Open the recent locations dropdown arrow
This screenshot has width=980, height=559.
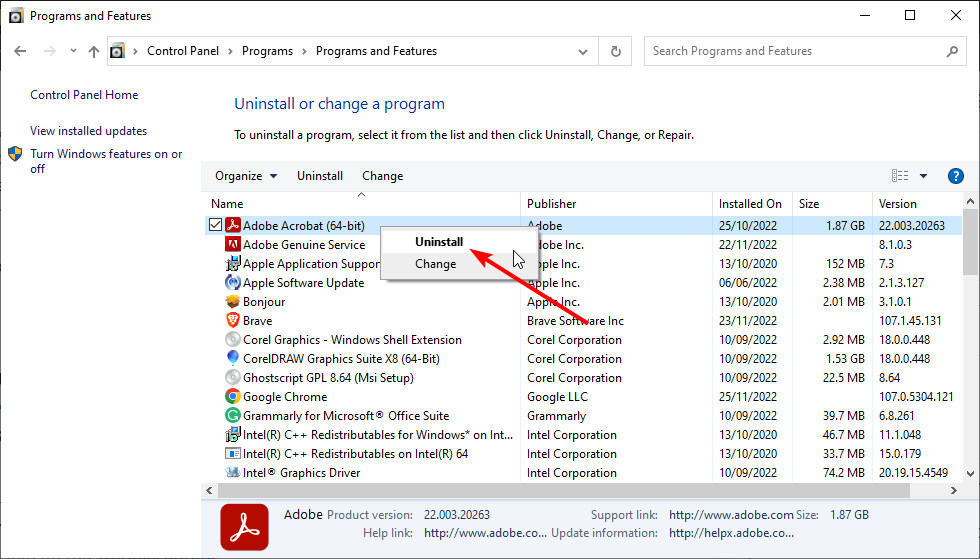(73, 51)
